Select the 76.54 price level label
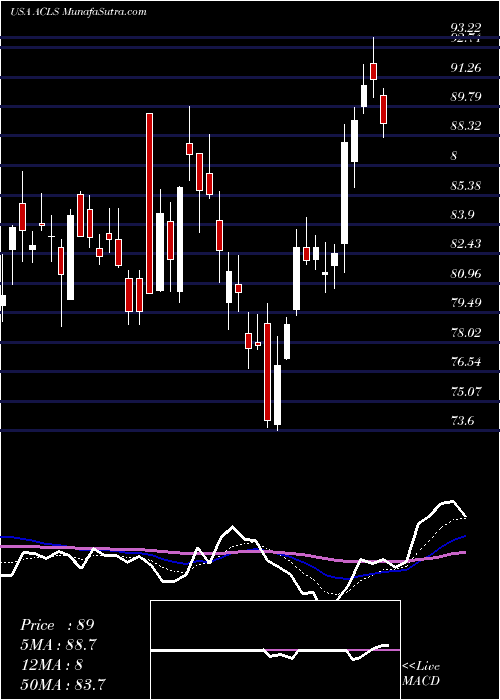 [466, 362]
